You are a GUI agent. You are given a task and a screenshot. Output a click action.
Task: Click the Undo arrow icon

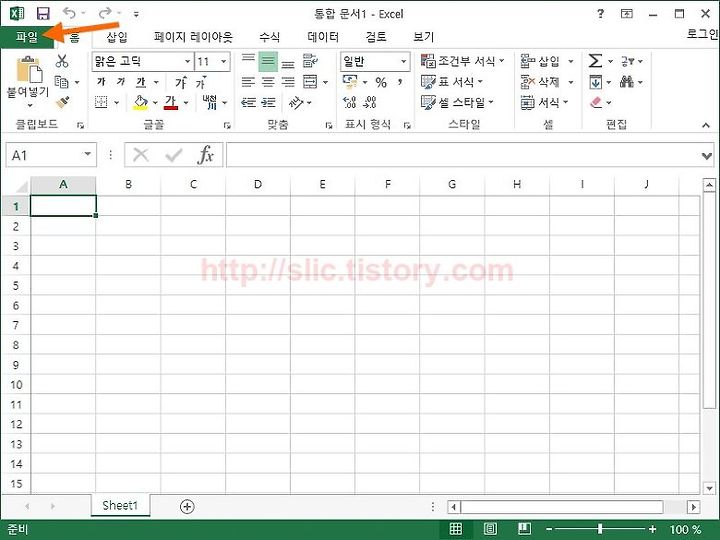tap(69, 13)
